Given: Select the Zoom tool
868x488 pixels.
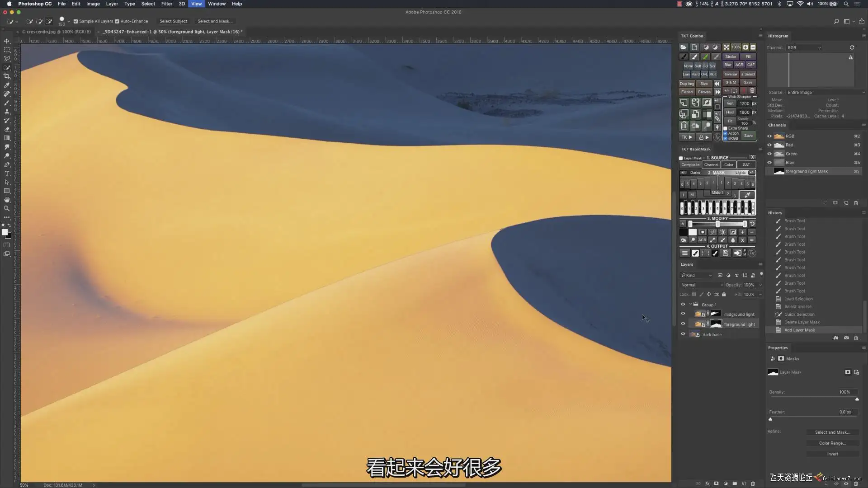Looking at the screenshot, I should point(7,208).
